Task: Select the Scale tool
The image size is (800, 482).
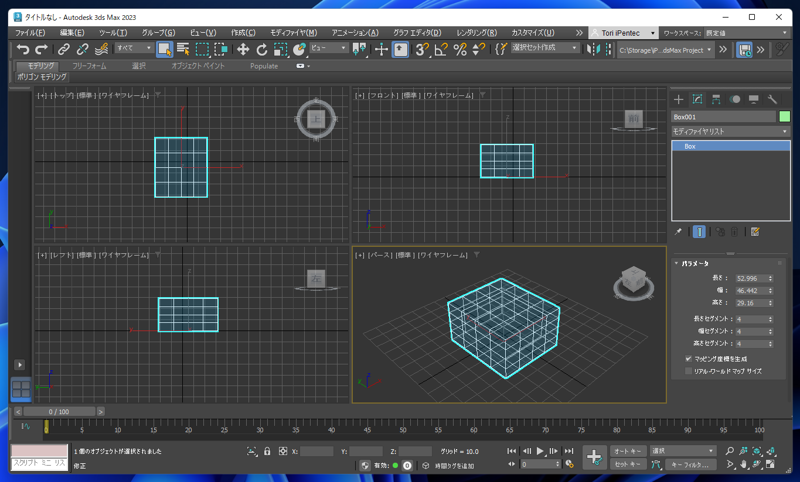Action: click(281, 49)
